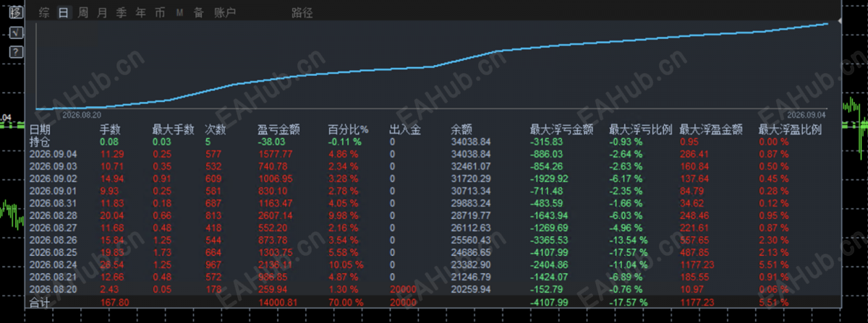868x323 pixels.
Task: Switch to the 周 weekly tab
Action: 83,12
